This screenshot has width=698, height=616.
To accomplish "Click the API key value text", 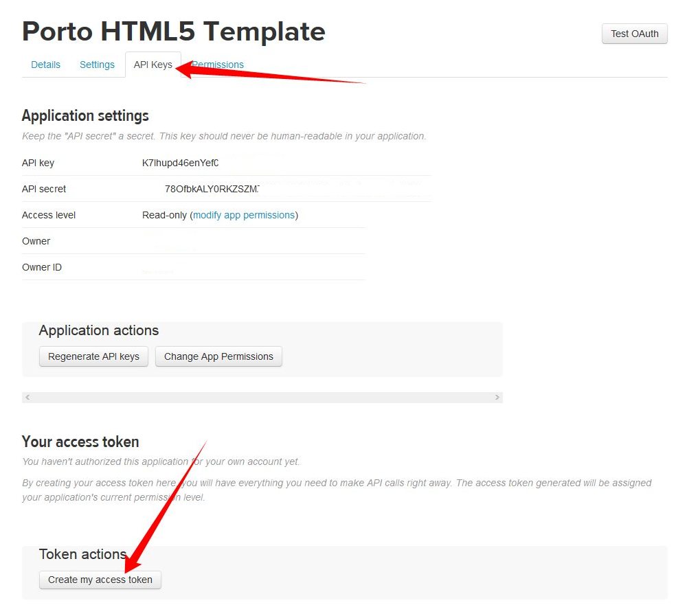I will [x=180, y=163].
